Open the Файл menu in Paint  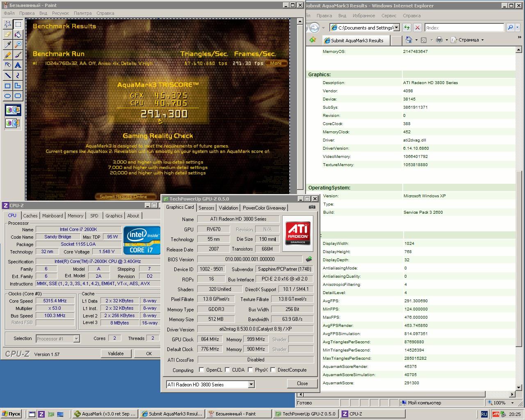9,13
